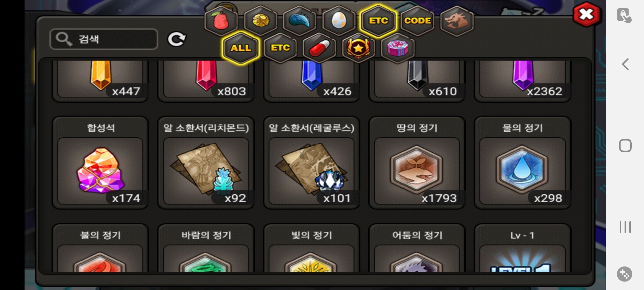Switch to the CODE tab
This screenshot has height=290, width=644.
point(418,21)
